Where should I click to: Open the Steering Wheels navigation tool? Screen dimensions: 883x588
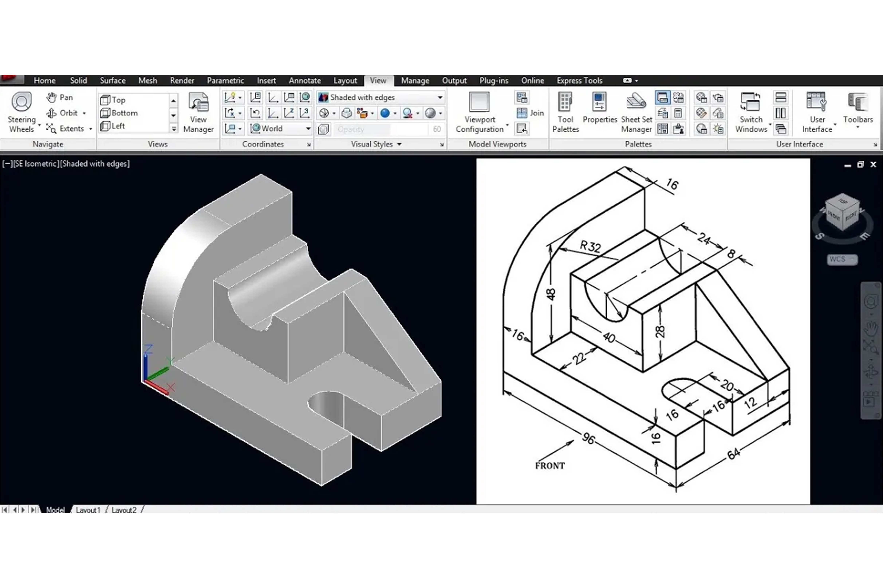(x=22, y=112)
